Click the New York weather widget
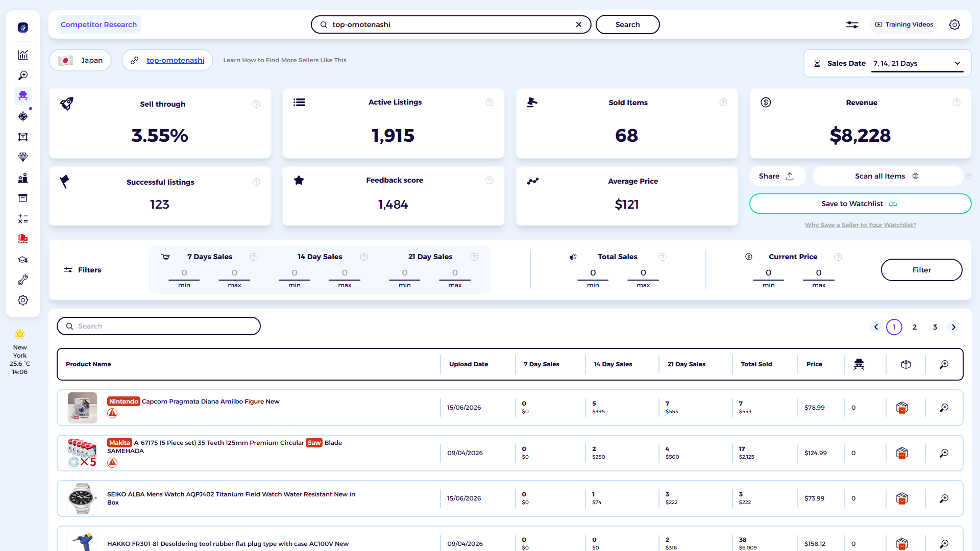The width and height of the screenshot is (980, 551). [20, 353]
